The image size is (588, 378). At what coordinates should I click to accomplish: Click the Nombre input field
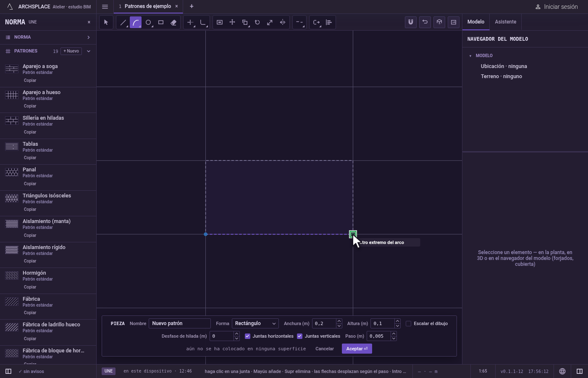[180, 323]
